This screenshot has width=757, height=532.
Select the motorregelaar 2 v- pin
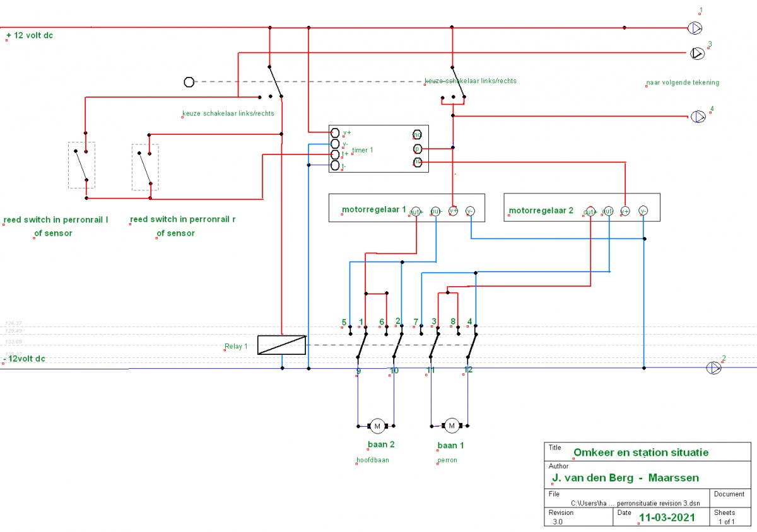pos(643,211)
